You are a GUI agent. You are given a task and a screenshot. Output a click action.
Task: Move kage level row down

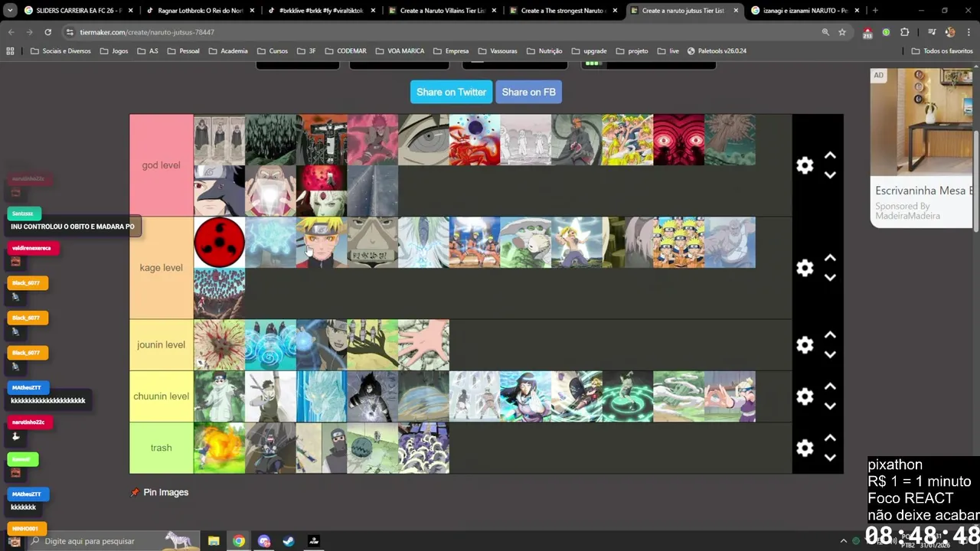pos(830,278)
